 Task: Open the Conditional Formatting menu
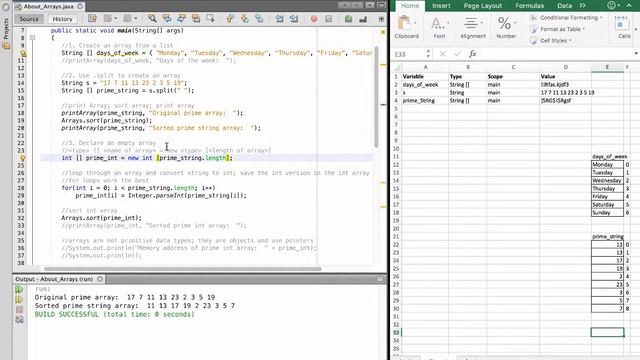tap(567, 18)
